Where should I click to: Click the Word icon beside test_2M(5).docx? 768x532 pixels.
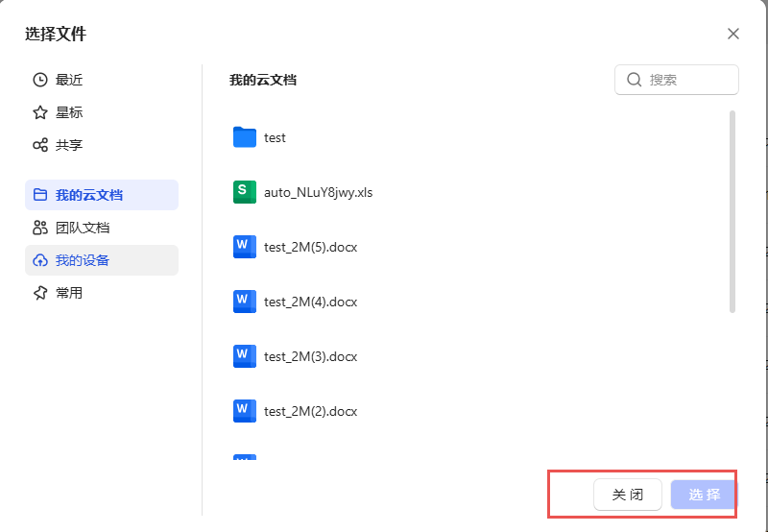tap(245, 247)
